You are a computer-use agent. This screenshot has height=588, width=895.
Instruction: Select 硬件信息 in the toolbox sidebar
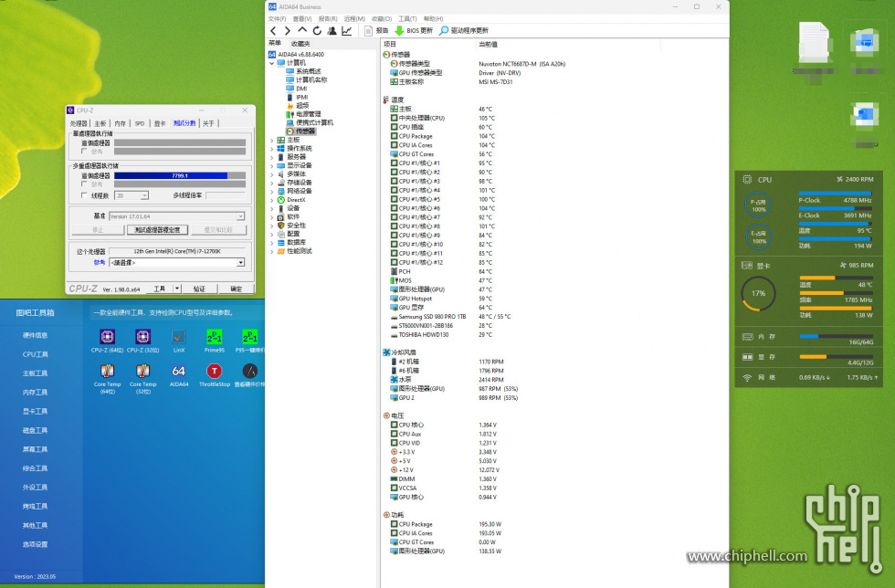tap(36, 336)
